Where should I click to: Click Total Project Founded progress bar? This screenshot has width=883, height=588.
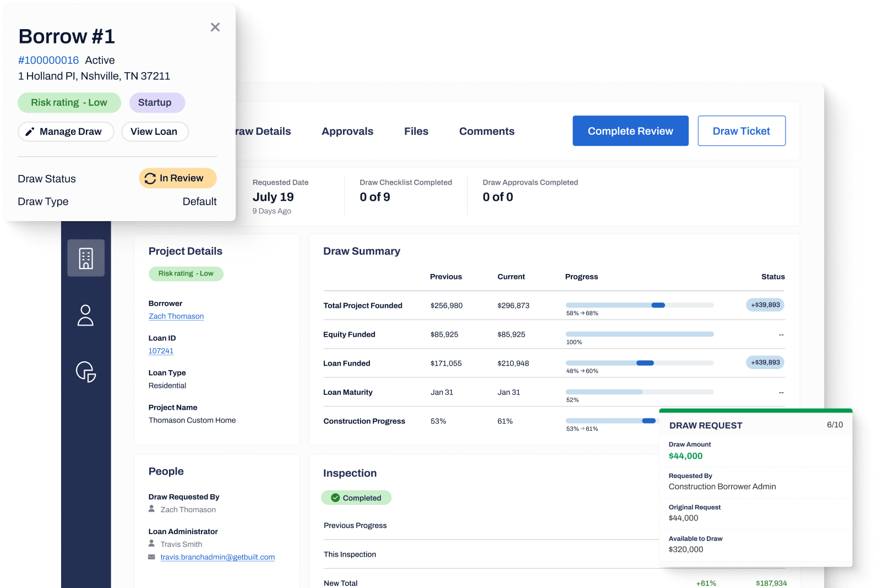640,305
